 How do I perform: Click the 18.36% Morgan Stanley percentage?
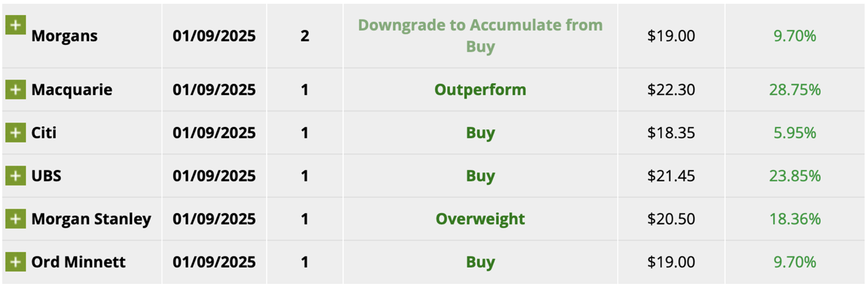(x=795, y=219)
